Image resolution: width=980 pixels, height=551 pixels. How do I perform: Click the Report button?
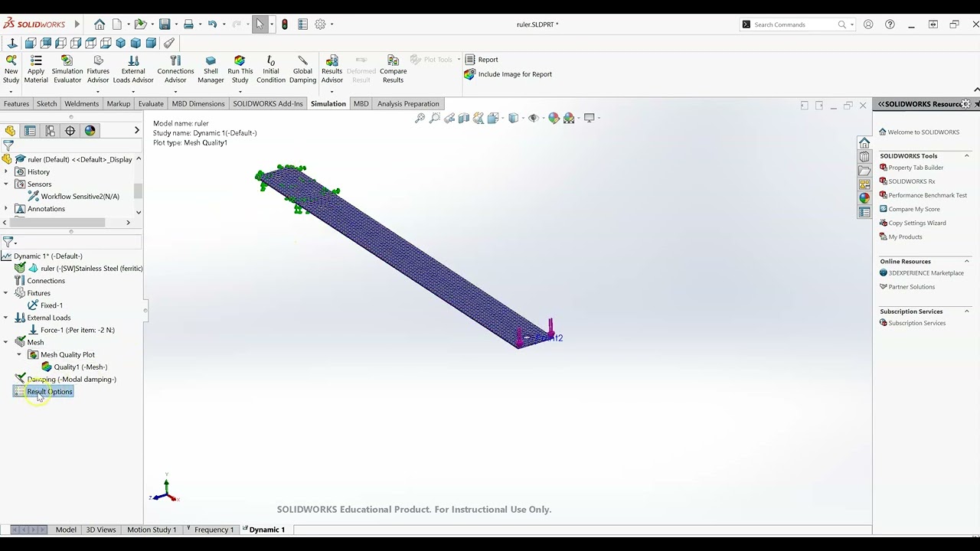482,60
